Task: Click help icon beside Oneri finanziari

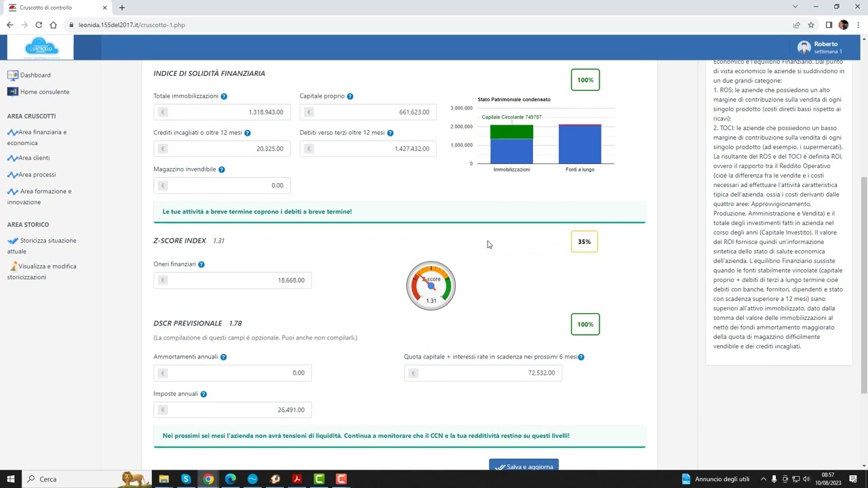Action: tap(201, 264)
